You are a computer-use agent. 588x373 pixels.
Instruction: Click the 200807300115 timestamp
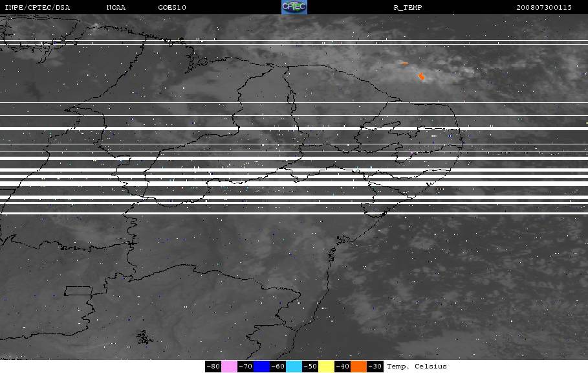(544, 8)
